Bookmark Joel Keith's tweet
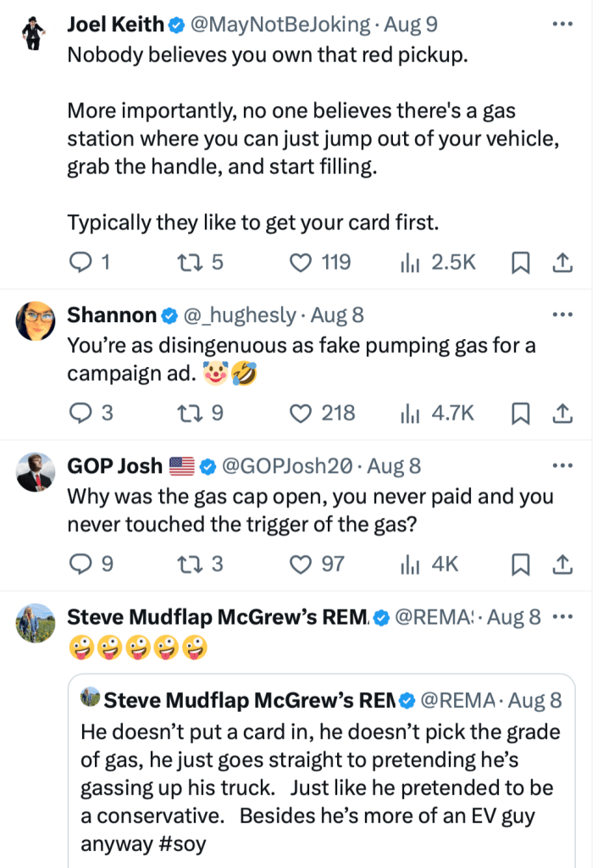The width and height of the screenshot is (609, 868). [521, 263]
